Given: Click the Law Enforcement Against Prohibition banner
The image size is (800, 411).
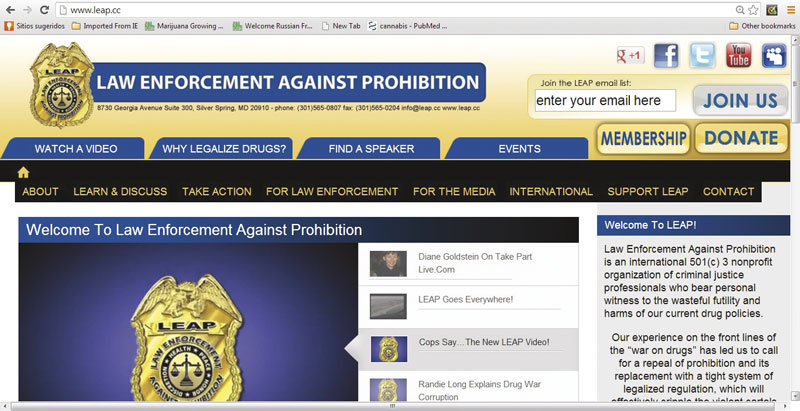Looking at the screenshot, I should (288, 82).
